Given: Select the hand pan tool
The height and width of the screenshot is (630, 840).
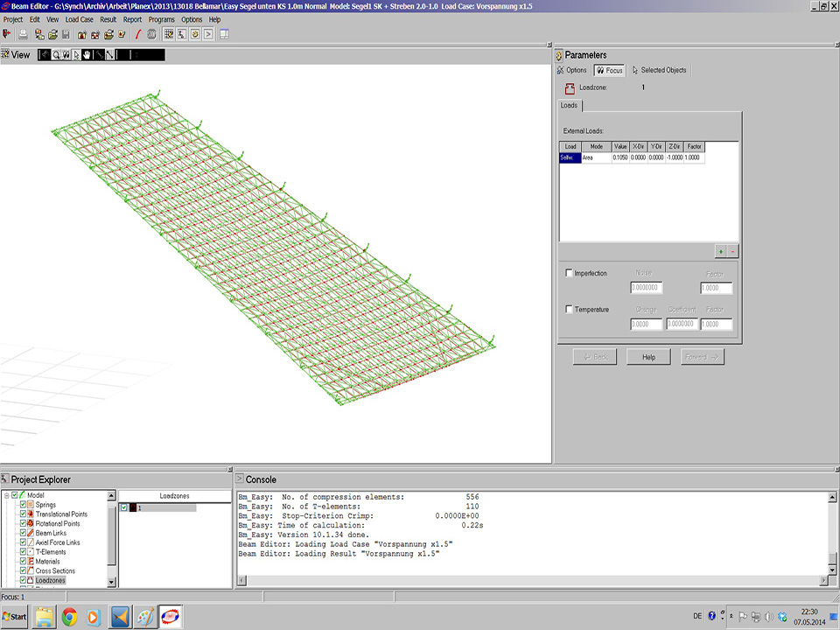Looking at the screenshot, I should coord(87,54).
